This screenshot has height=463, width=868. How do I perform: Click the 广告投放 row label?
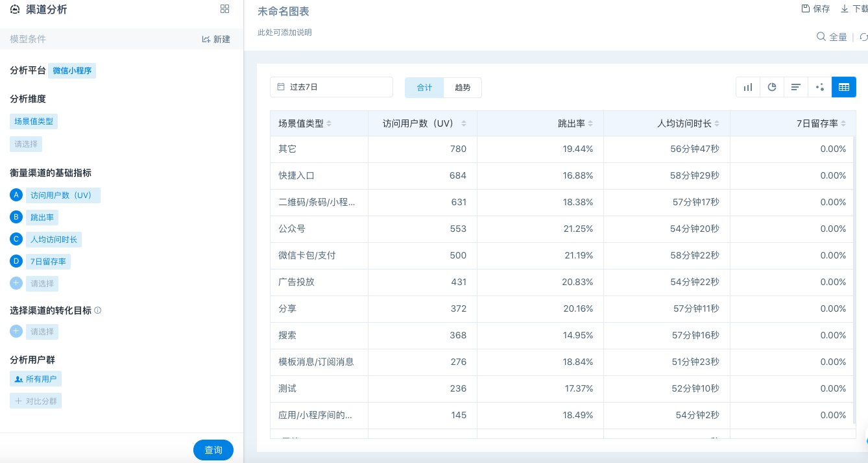pyautogui.click(x=296, y=282)
